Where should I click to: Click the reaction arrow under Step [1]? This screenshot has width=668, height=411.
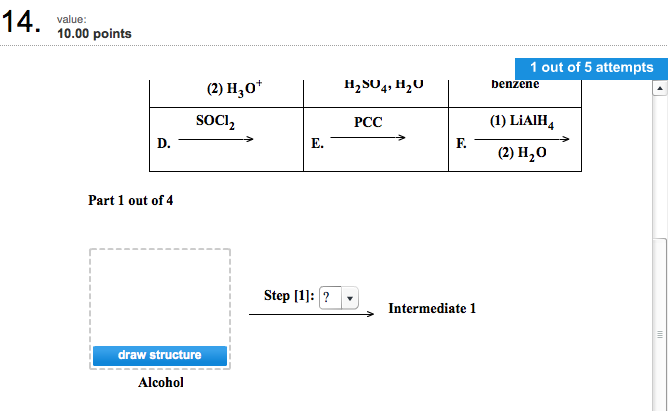(x=311, y=314)
